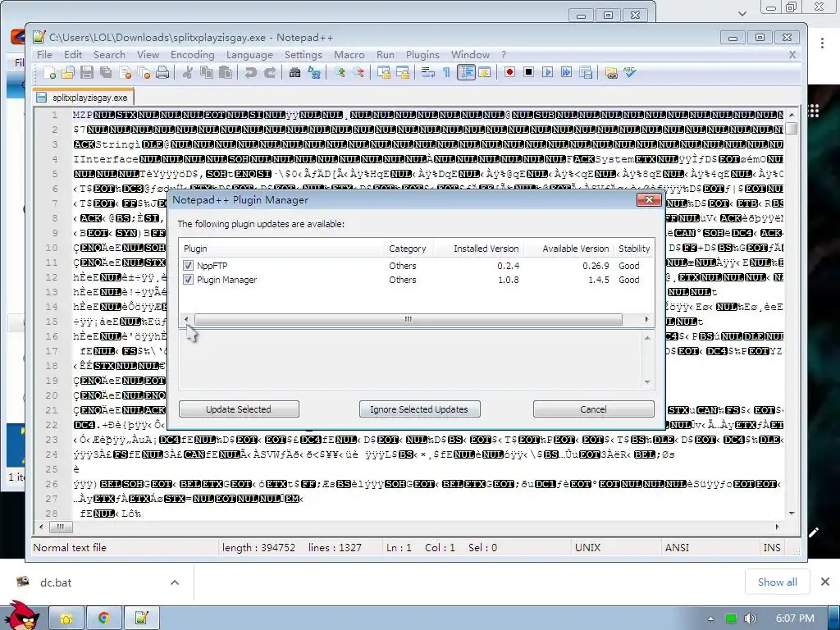Open Find with the binoculars icon
Viewport: 840px width, 630px height.
click(x=294, y=72)
